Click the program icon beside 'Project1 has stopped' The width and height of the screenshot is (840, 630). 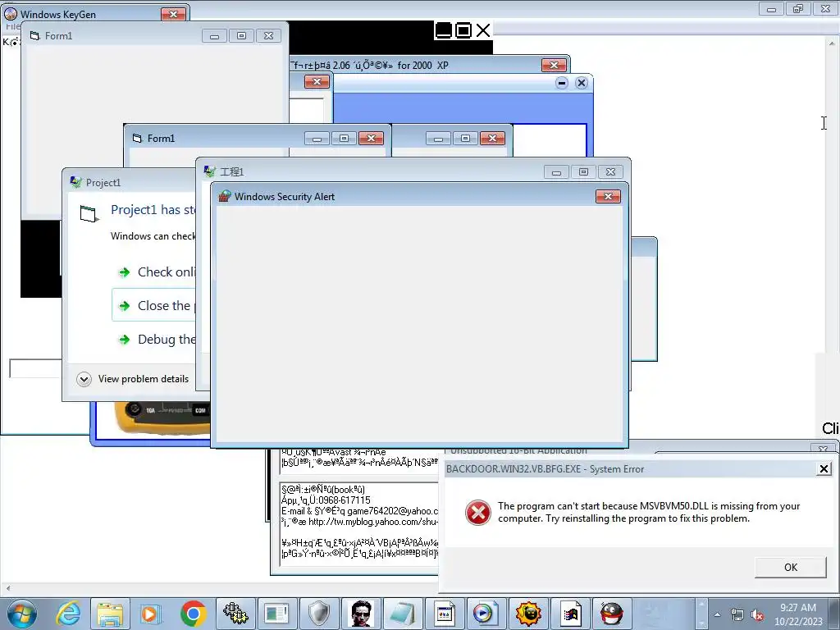click(89, 213)
